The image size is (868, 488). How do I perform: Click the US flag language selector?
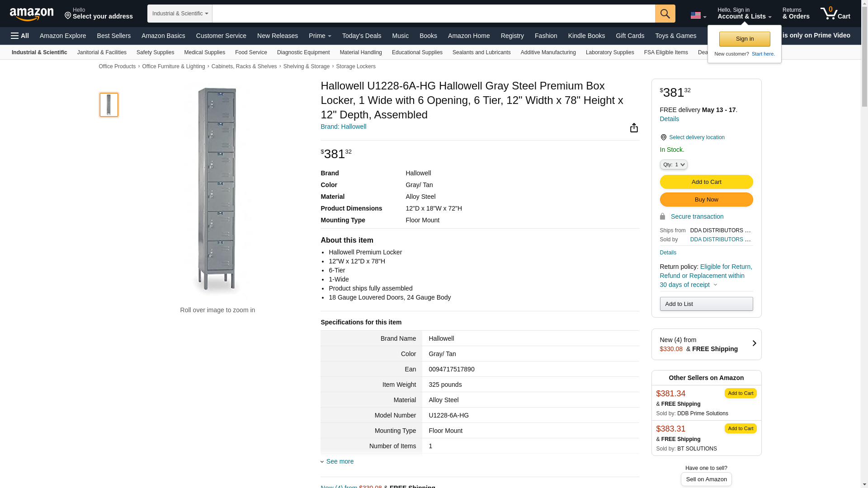[698, 15]
